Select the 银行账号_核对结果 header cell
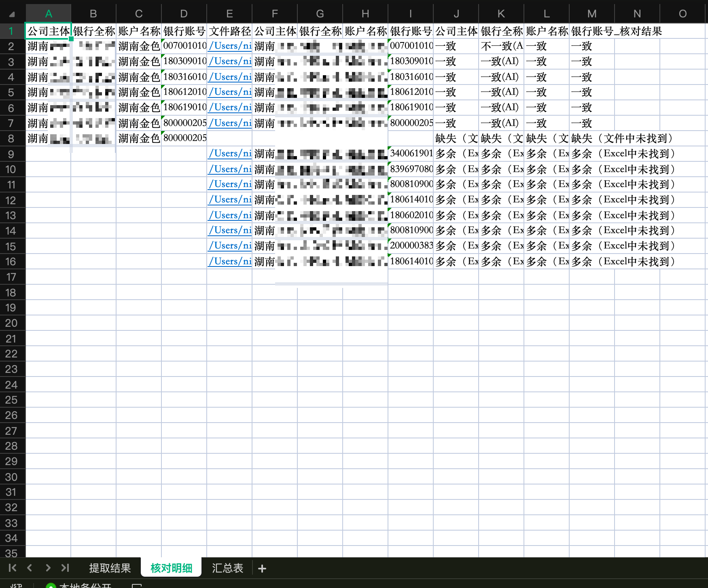This screenshot has width=708, height=588. point(591,31)
